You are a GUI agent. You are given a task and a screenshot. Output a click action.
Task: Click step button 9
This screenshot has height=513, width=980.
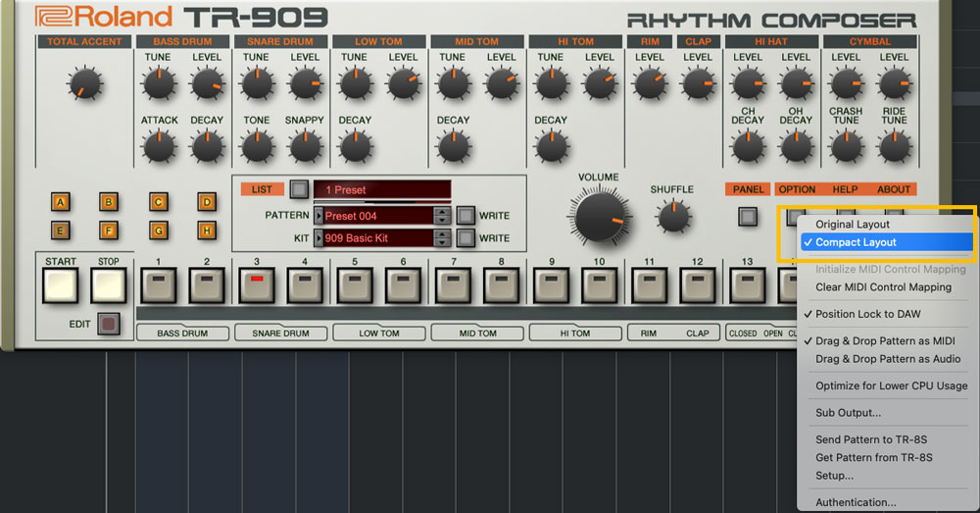551,285
